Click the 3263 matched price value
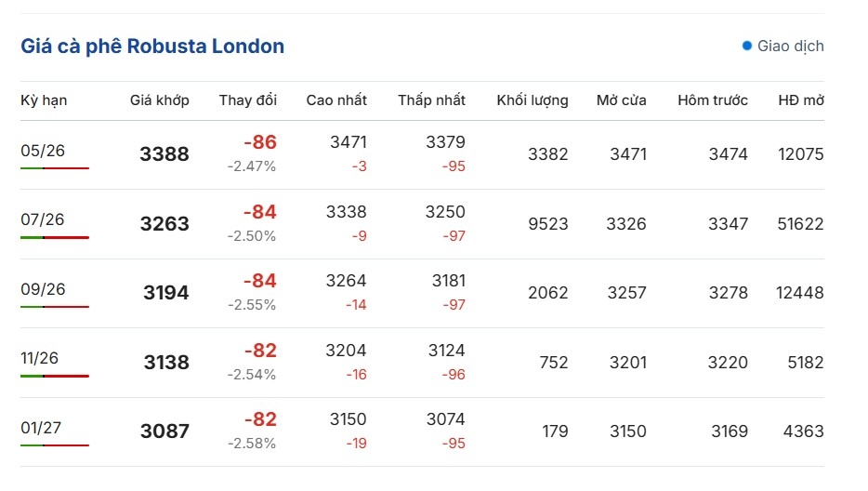The width and height of the screenshot is (868, 491). (x=164, y=224)
